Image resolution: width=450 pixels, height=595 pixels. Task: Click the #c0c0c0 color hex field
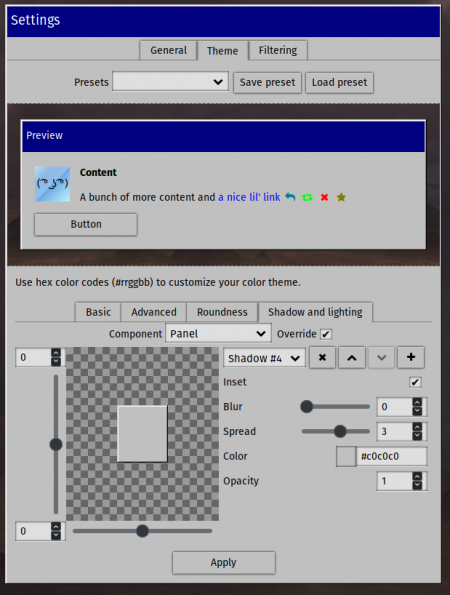(392, 456)
